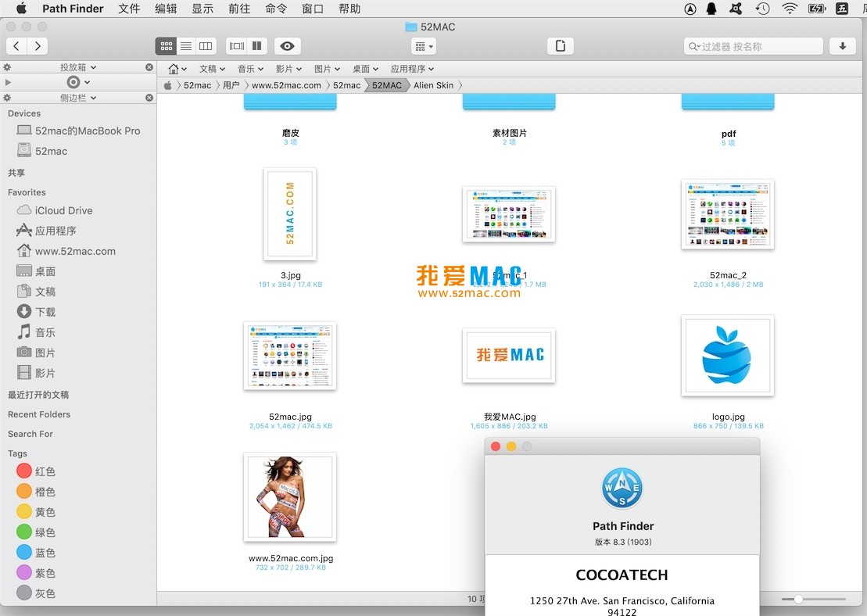Screen dimensions: 867x616
Task: Expand the 文稿 favorites bar dropdown
Action: tap(213, 69)
